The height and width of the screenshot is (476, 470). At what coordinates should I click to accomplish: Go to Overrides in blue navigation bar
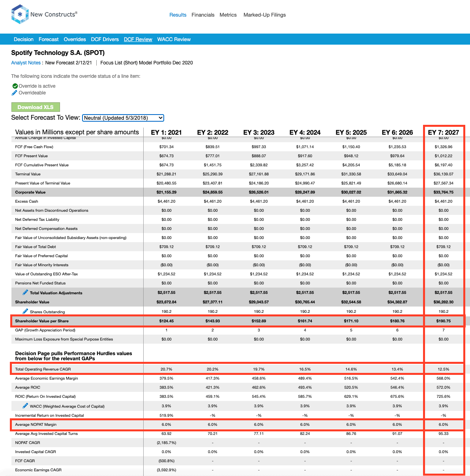[75, 40]
